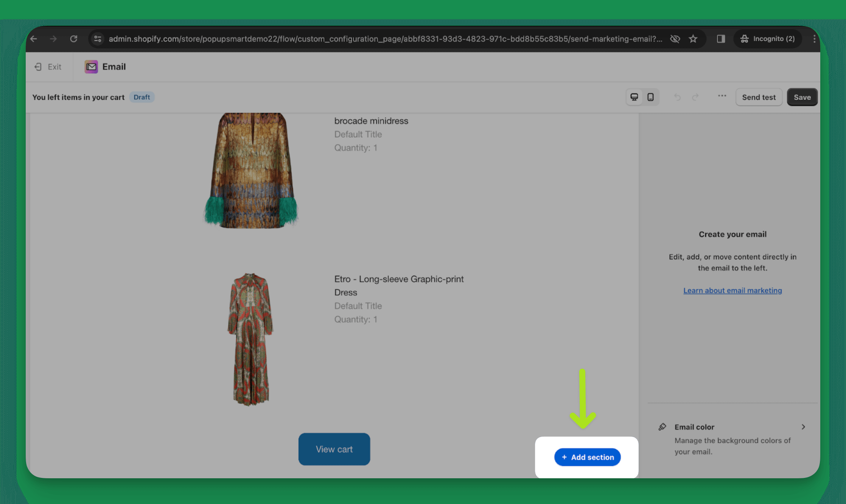Toggle incognito browser indicator icon
Viewport: 846px width, 504px height.
click(x=745, y=38)
